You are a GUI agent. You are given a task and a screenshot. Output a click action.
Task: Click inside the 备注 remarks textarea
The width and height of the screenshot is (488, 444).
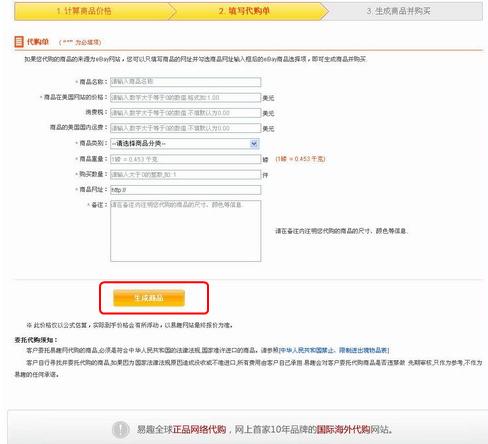click(x=186, y=231)
